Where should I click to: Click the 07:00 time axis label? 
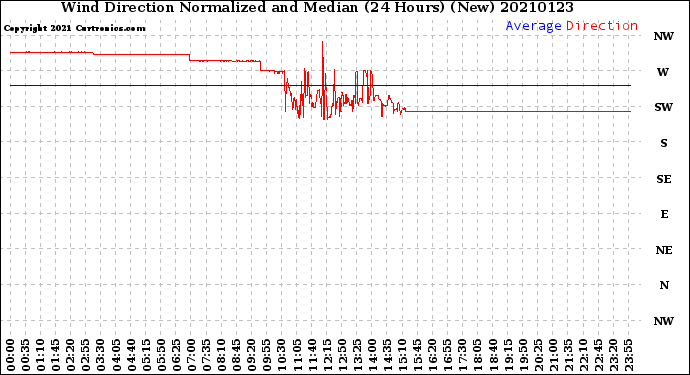(191, 355)
